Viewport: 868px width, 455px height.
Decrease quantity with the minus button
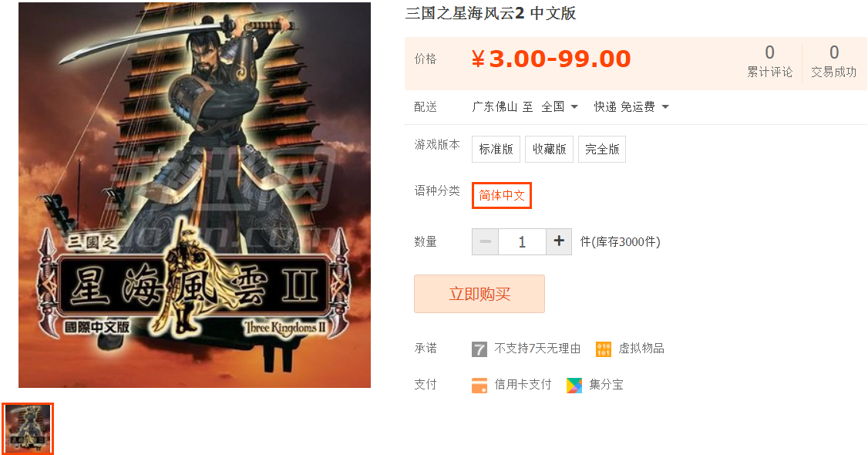(486, 242)
